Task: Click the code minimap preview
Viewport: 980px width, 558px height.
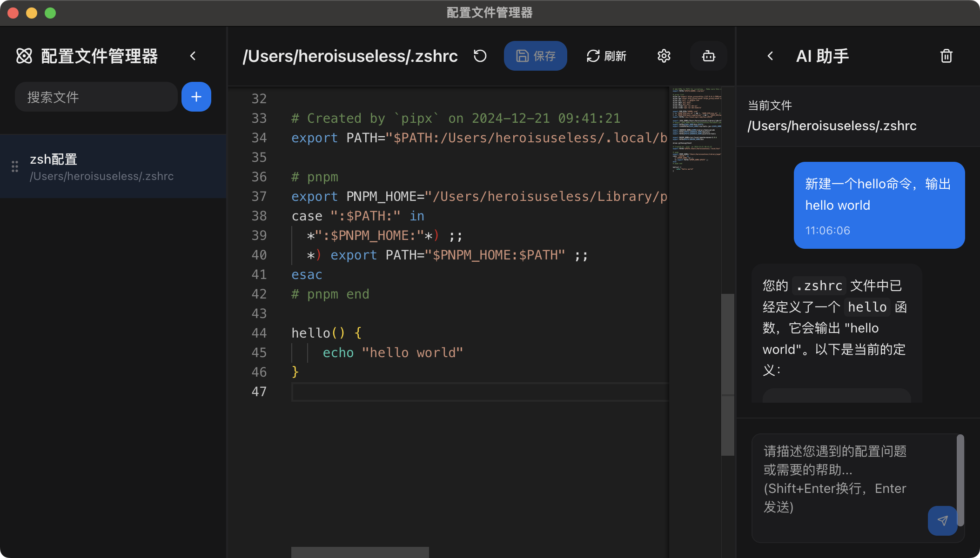Action: tap(696, 130)
